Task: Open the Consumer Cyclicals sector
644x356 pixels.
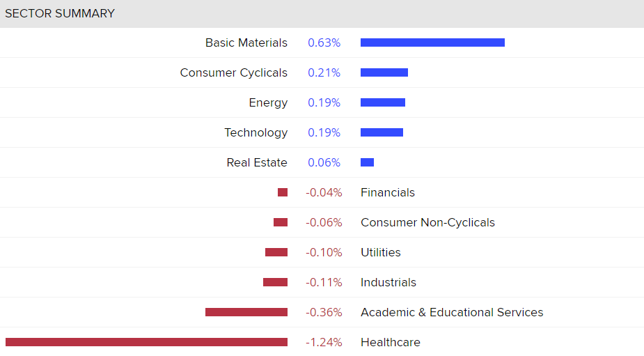Action: (x=233, y=72)
